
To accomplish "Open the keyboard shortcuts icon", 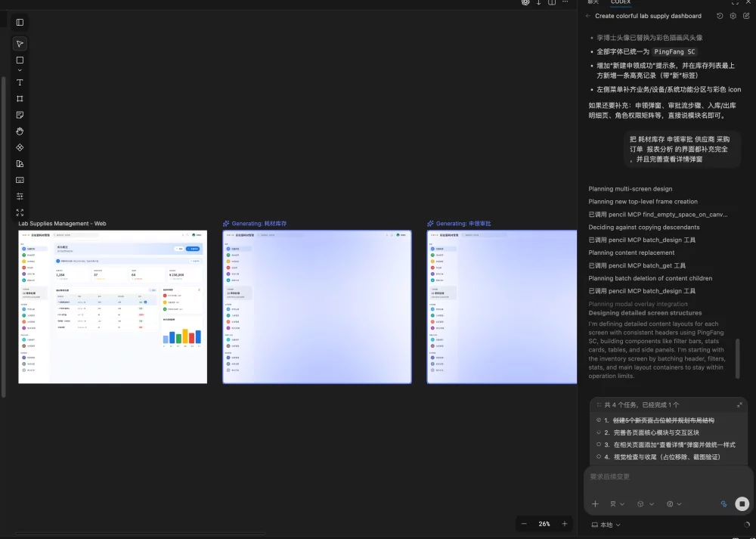I will pos(20,180).
